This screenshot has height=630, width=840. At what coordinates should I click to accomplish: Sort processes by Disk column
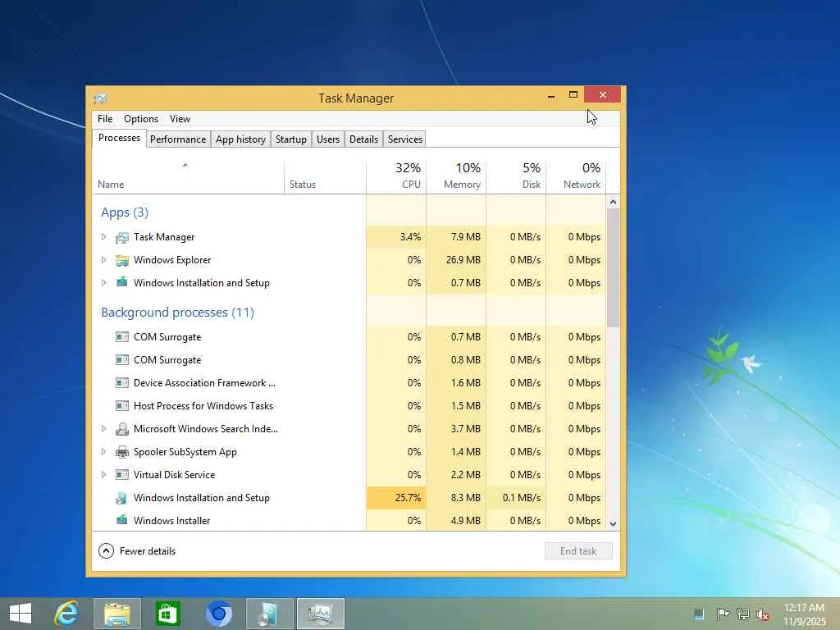[x=516, y=177]
